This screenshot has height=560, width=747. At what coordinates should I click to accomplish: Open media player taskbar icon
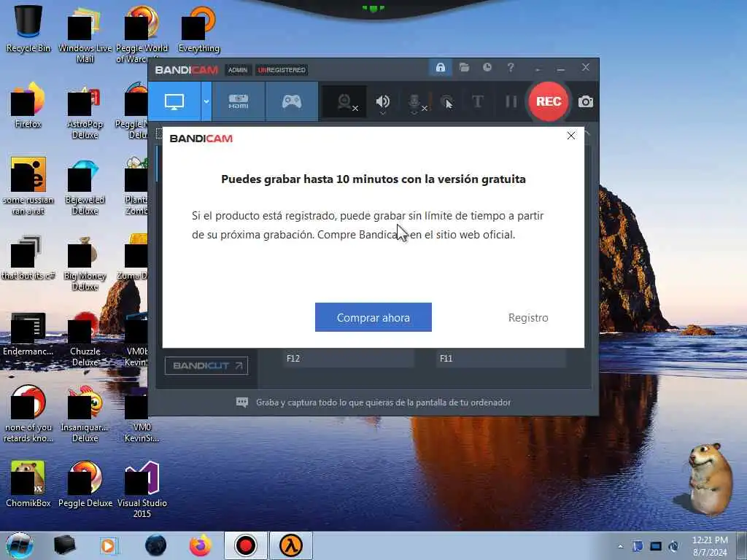[x=108, y=545]
